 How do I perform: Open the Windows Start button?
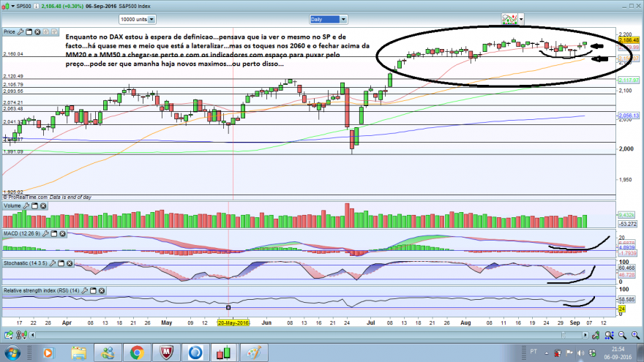click(12, 352)
